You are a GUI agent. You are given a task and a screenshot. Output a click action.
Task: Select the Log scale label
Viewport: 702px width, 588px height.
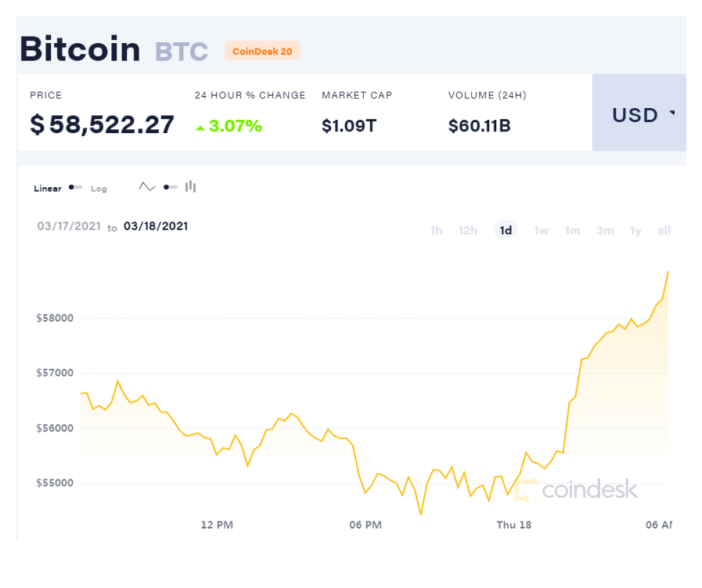99,189
